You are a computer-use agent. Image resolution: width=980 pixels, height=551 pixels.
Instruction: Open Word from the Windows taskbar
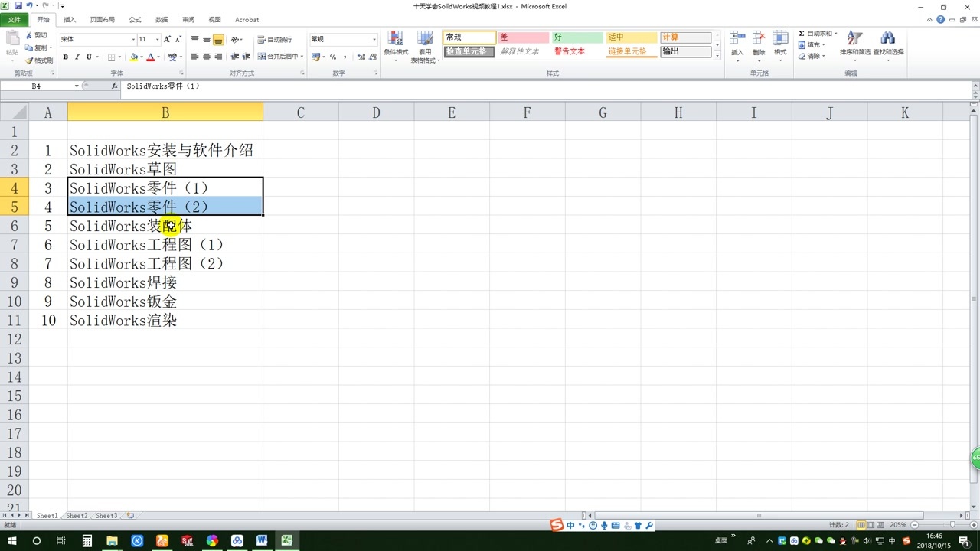(262, 541)
